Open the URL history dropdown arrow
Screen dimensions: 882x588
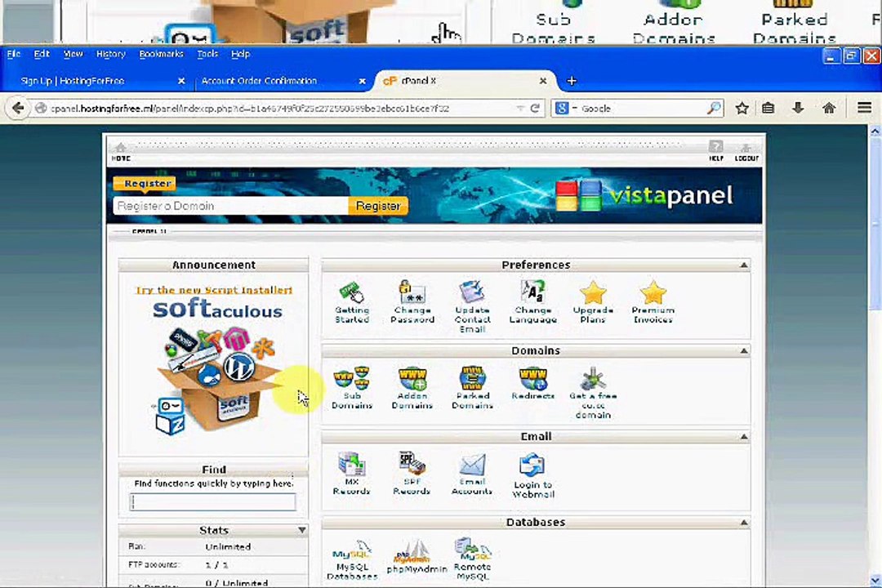coord(519,108)
